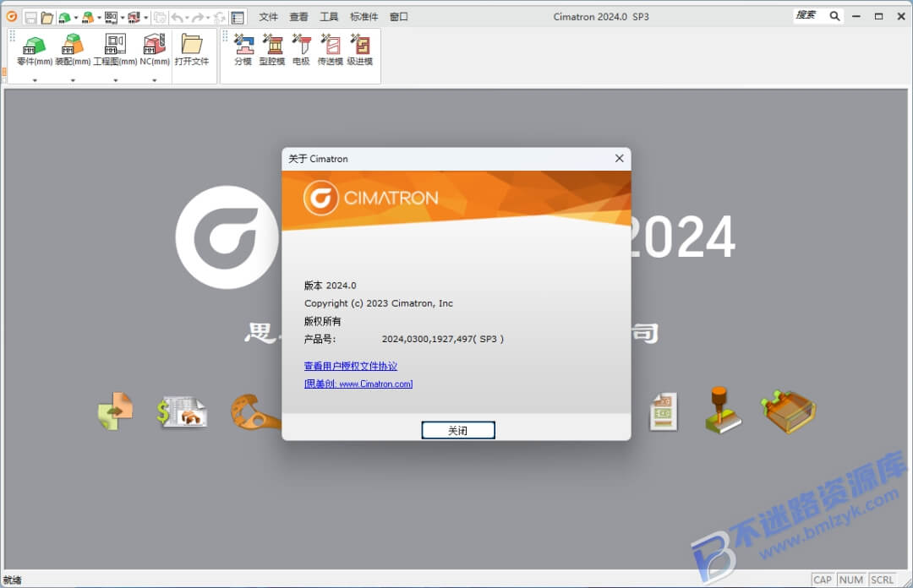Click the small drawing icon in quick toolbar
The height and width of the screenshot is (588, 913).
(112, 18)
